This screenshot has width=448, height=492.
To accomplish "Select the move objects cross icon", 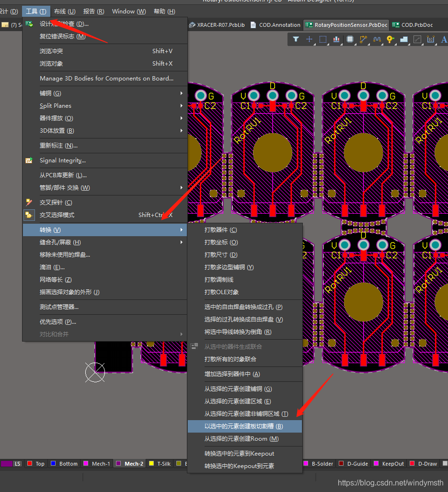I will (309, 39).
